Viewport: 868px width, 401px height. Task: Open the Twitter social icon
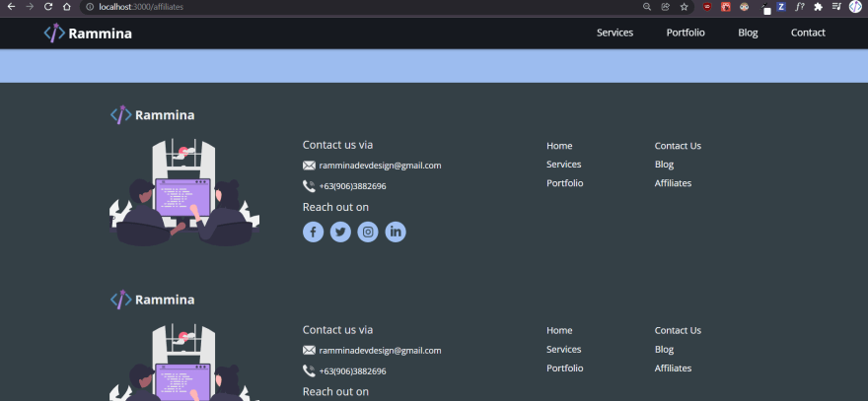[340, 232]
